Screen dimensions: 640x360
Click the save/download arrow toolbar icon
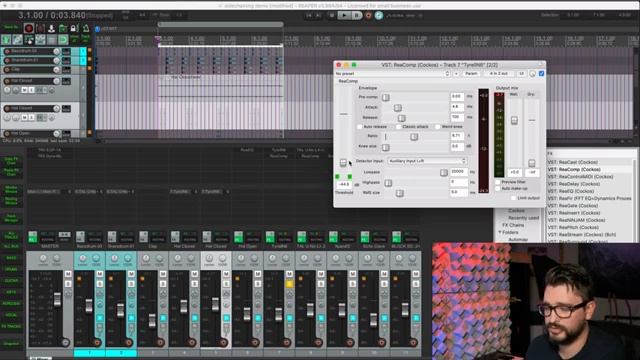tap(51, 28)
